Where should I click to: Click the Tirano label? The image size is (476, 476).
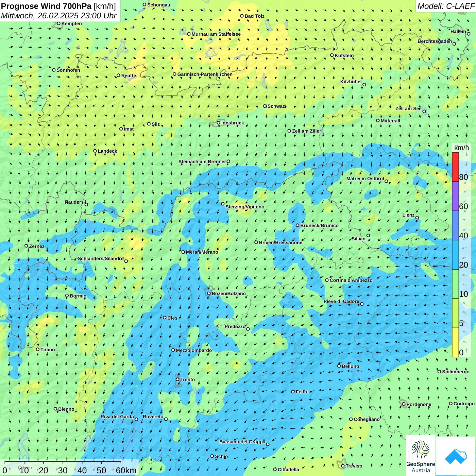pos(48,350)
